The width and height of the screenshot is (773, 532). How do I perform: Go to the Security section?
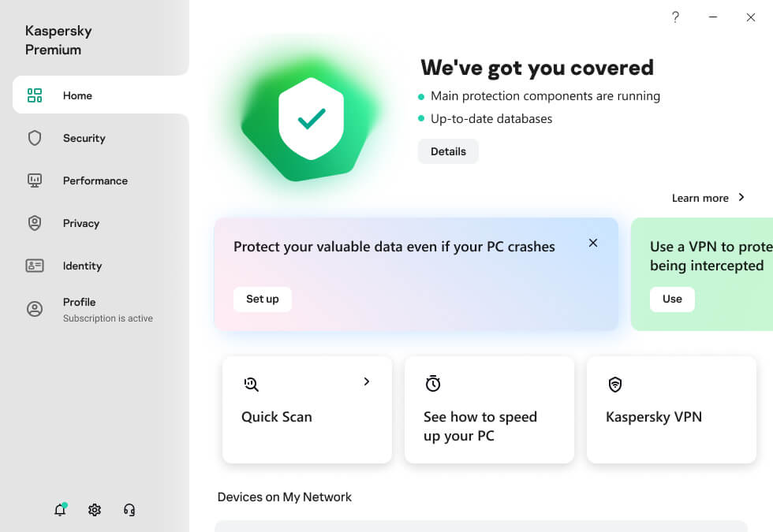(x=84, y=138)
